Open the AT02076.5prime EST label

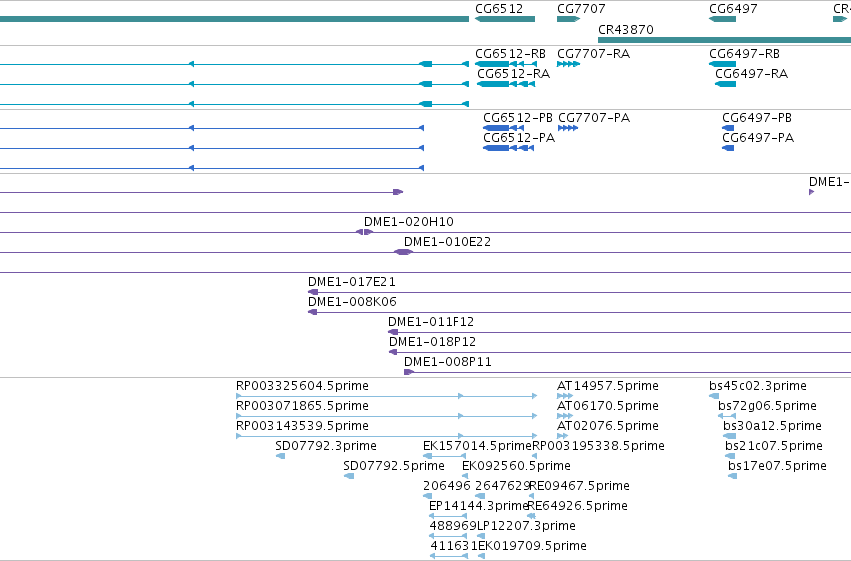point(608,426)
